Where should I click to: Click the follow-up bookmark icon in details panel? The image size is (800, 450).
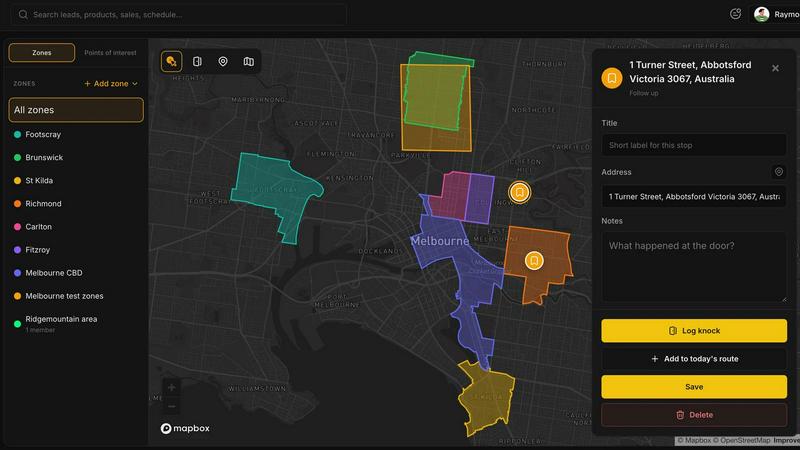point(612,78)
